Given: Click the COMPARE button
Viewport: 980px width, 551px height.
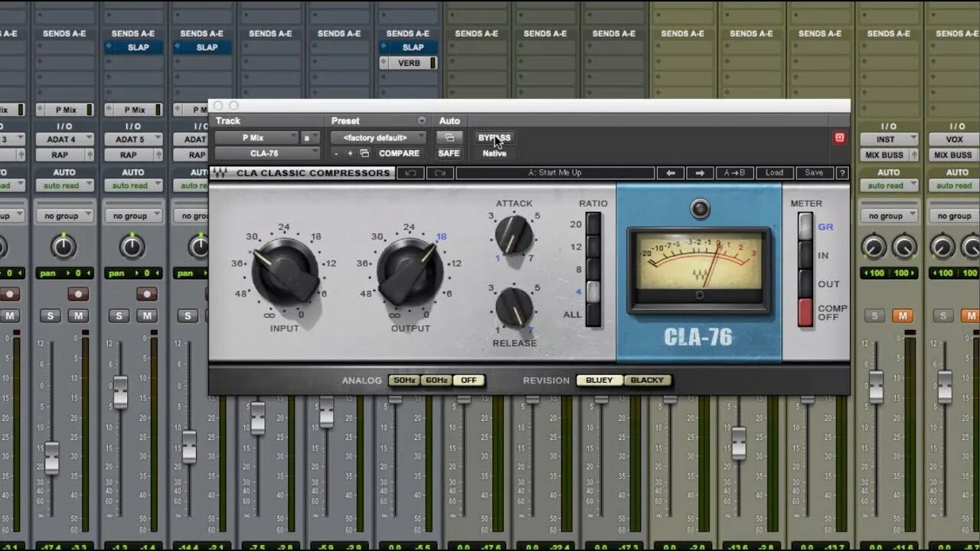Looking at the screenshot, I should (399, 154).
